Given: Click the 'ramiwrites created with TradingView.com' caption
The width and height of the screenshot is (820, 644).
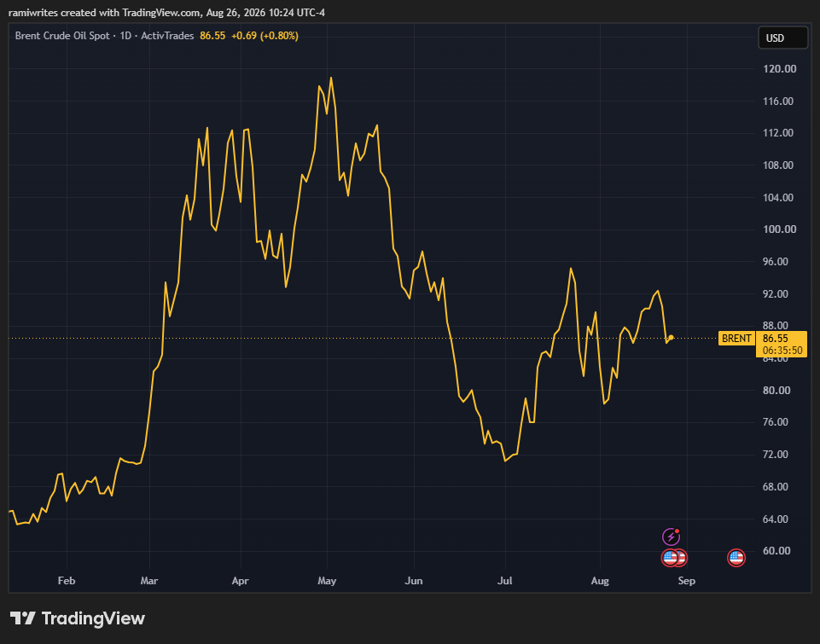Looking at the screenshot, I should [104, 13].
